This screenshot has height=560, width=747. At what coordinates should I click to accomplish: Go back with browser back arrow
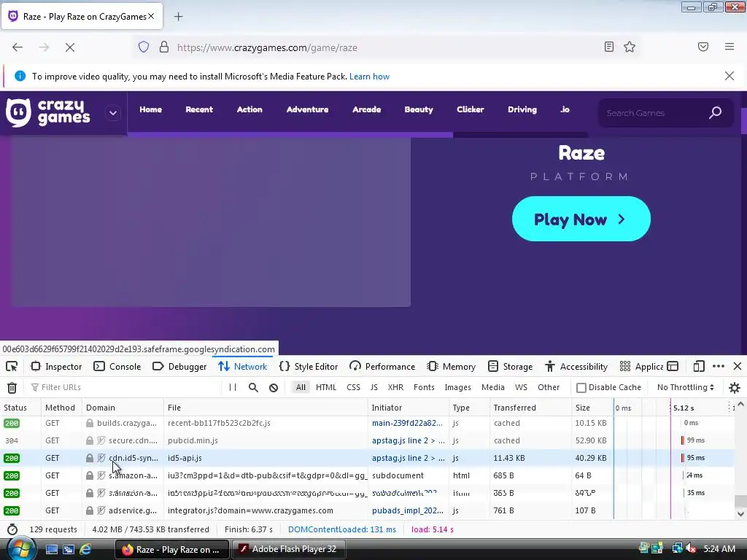tap(18, 47)
